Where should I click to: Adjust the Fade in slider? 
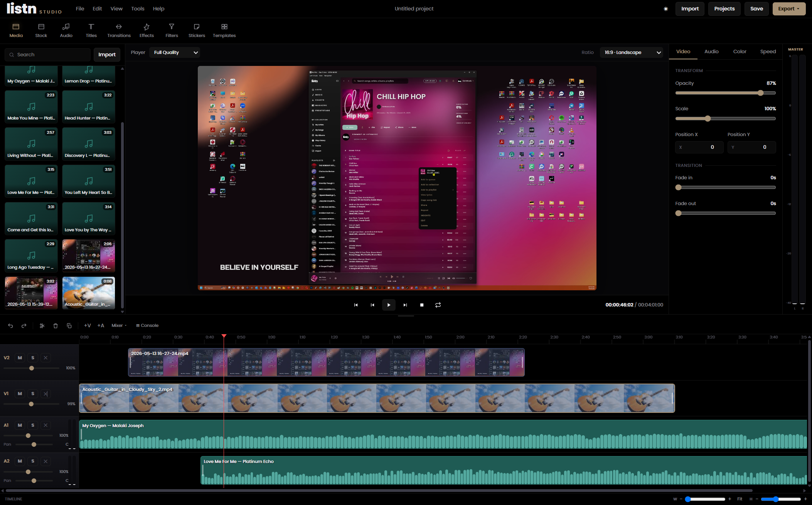pyautogui.click(x=725, y=188)
